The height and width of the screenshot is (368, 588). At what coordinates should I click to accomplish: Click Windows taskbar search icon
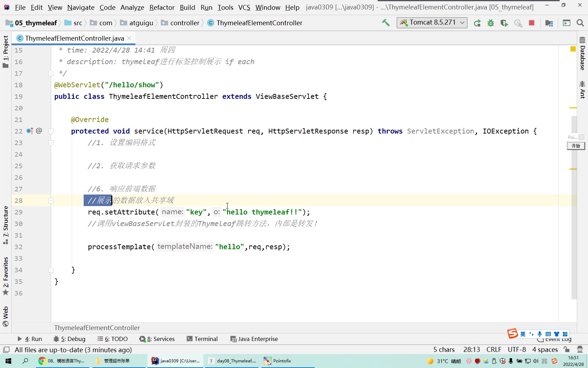25,361
